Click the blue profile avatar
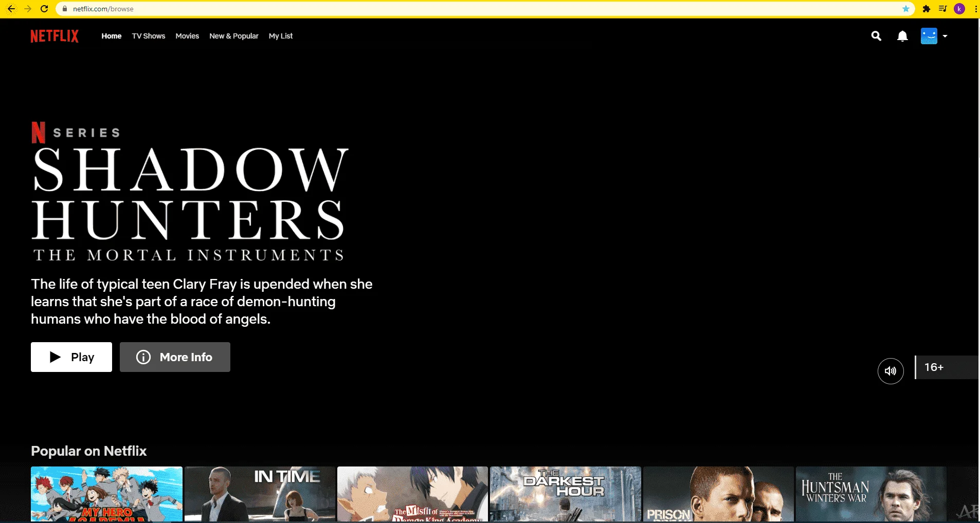 (x=929, y=36)
